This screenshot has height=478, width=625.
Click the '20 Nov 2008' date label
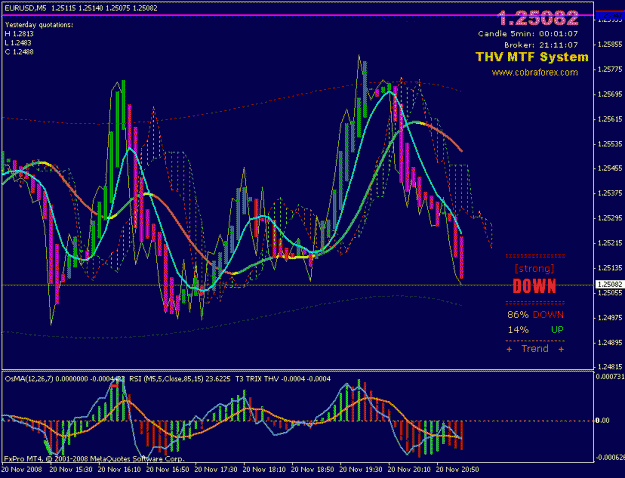coord(22,470)
